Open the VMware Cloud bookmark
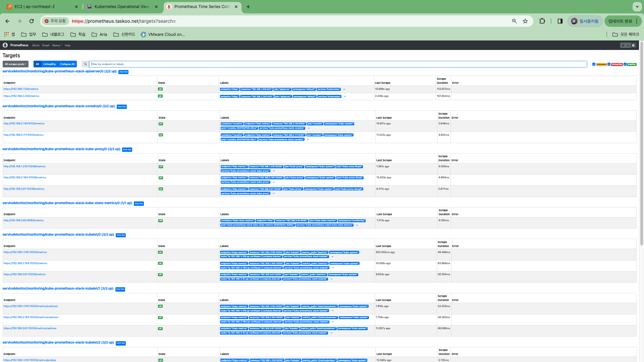The height and width of the screenshot is (362, 644). [163, 35]
